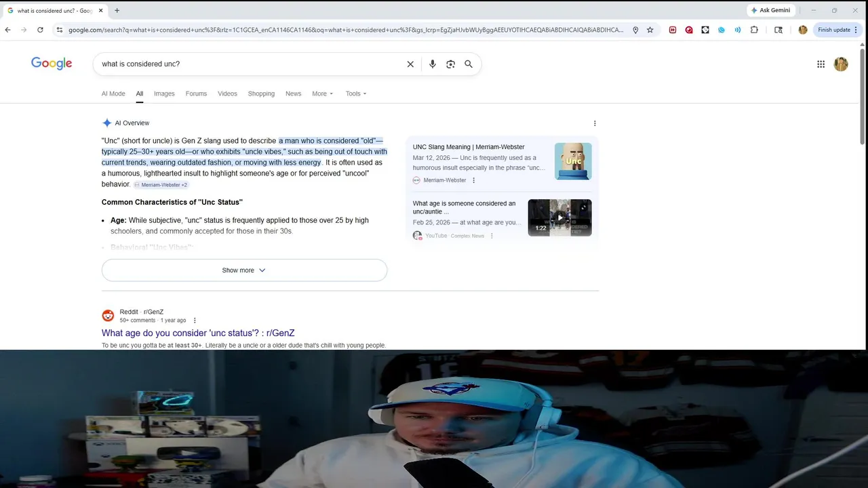Play the 1:22 YouTube video thumbnail
868x488 pixels.
tap(559, 218)
